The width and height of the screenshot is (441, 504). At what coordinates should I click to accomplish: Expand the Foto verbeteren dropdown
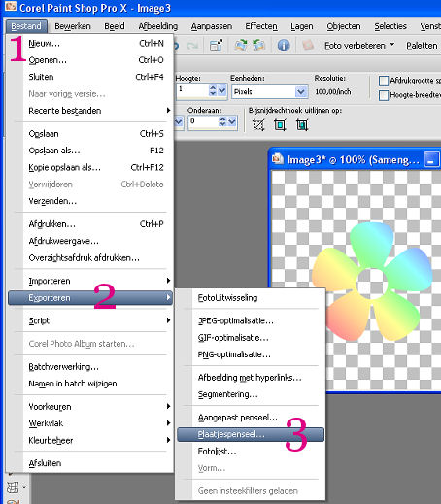click(x=392, y=44)
